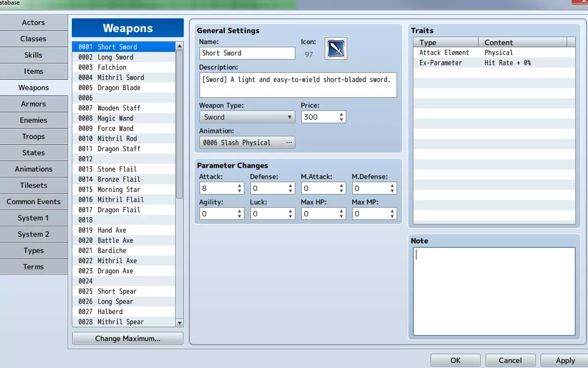Open Animation picker via ellipsis

coord(289,143)
